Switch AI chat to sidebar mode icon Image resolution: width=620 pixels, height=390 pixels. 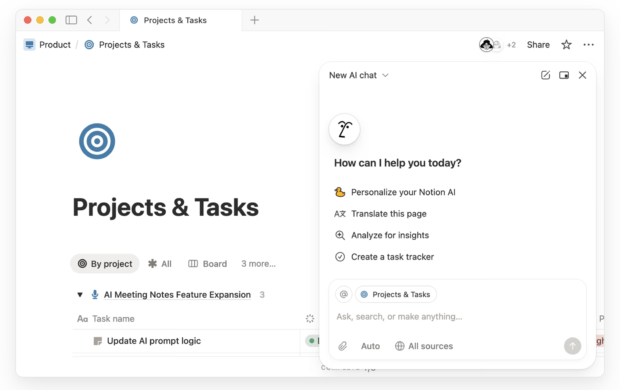click(564, 75)
